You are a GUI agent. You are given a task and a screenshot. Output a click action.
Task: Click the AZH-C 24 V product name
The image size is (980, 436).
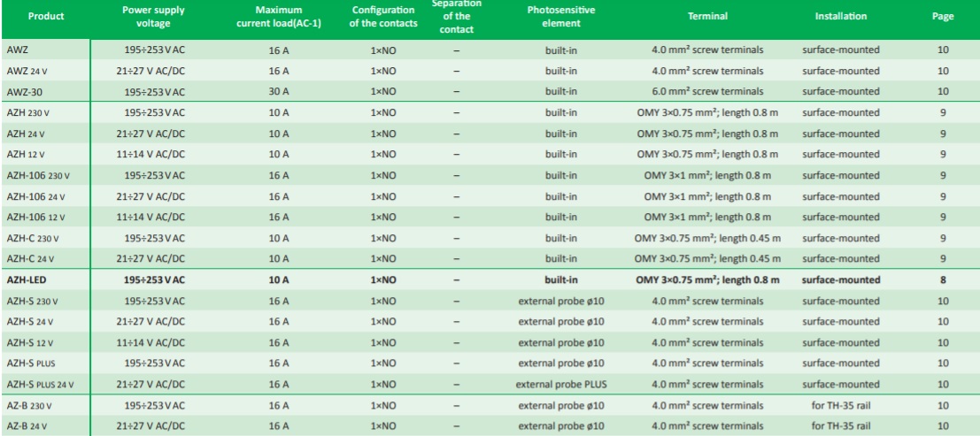(31, 258)
